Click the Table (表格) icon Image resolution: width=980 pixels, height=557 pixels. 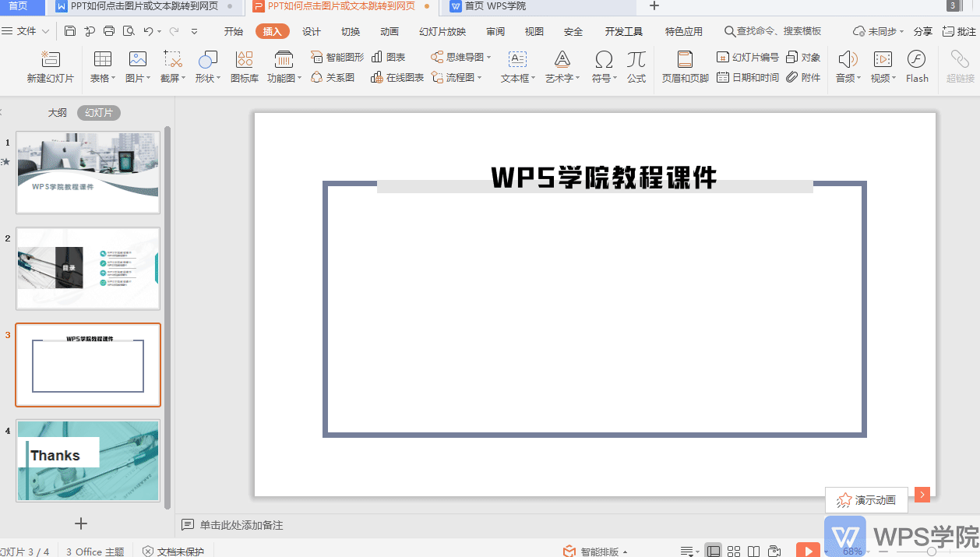point(102,59)
